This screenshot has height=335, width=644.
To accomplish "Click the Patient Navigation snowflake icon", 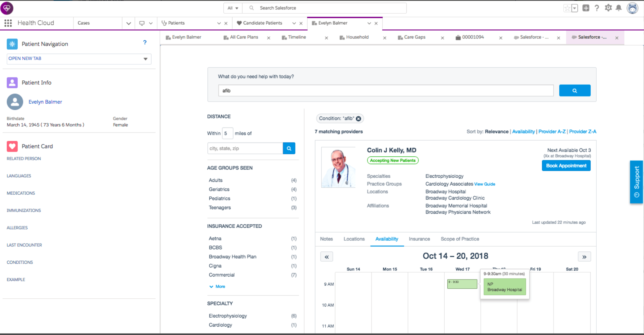I will (x=12, y=44).
